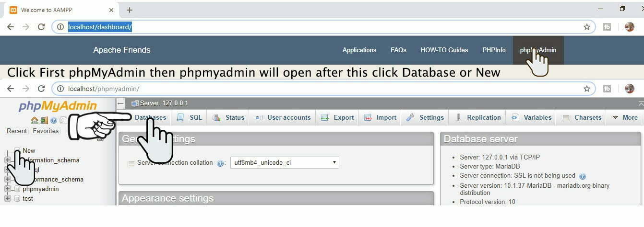This screenshot has width=644, height=227.
Task: Click Apache Friends in the XAMPP header
Action: pos(122,50)
